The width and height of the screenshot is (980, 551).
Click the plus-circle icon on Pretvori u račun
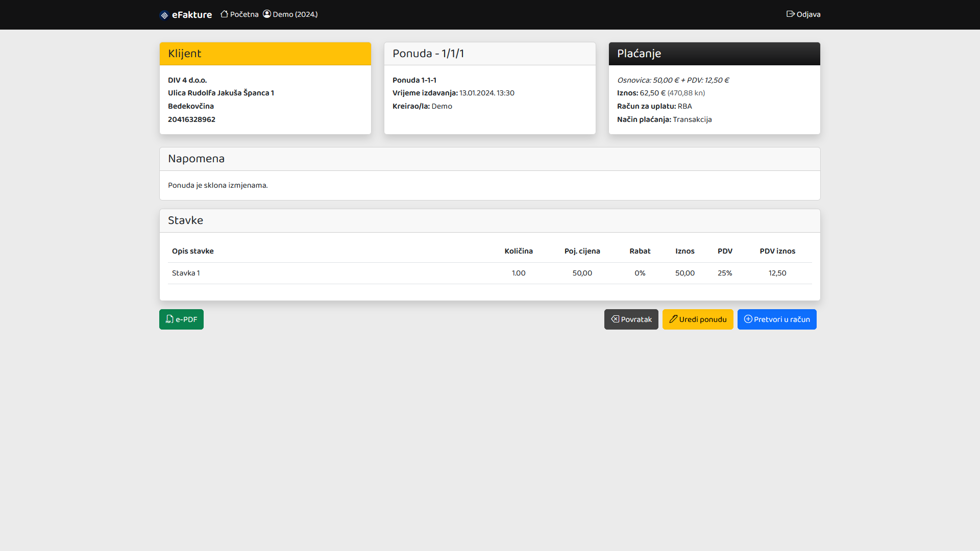[748, 319]
